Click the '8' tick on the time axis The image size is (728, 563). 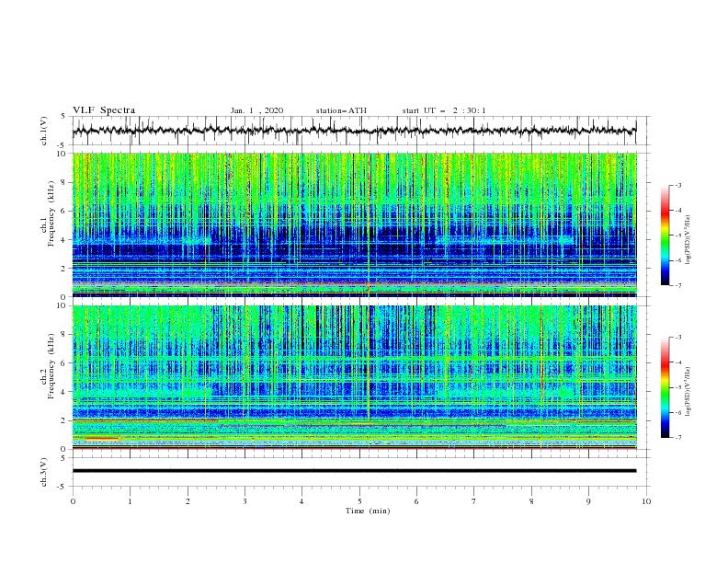(531, 501)
